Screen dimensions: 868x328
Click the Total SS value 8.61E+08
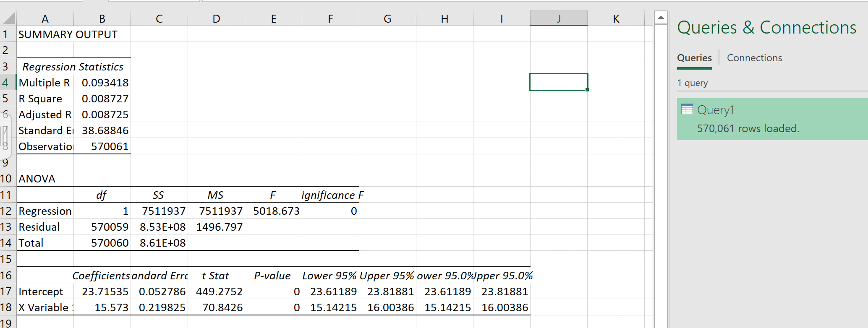159,242
